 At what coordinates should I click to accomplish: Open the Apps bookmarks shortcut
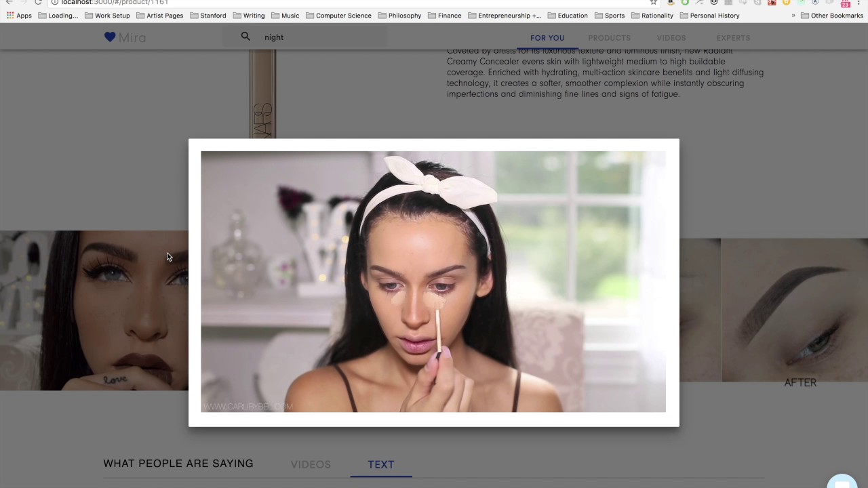(x=19, y=16)
